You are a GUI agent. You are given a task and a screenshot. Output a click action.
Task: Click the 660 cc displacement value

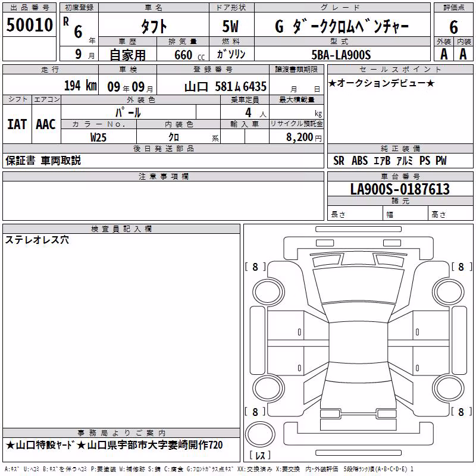pos(190,55)
